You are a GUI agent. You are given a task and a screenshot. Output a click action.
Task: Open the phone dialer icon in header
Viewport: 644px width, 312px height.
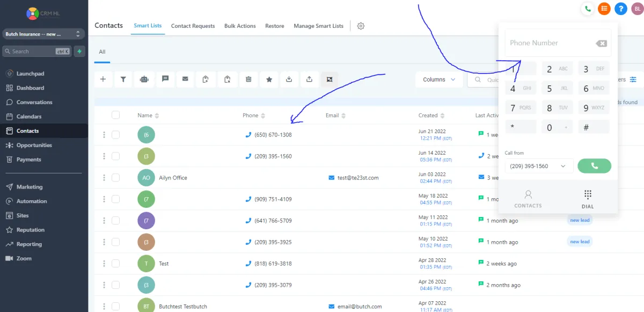point(588,9)
